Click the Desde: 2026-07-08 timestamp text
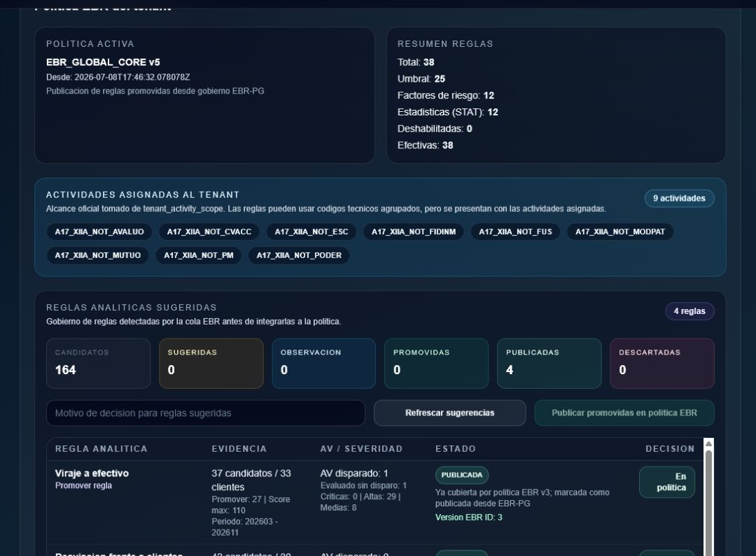 [x=118, y=77]
